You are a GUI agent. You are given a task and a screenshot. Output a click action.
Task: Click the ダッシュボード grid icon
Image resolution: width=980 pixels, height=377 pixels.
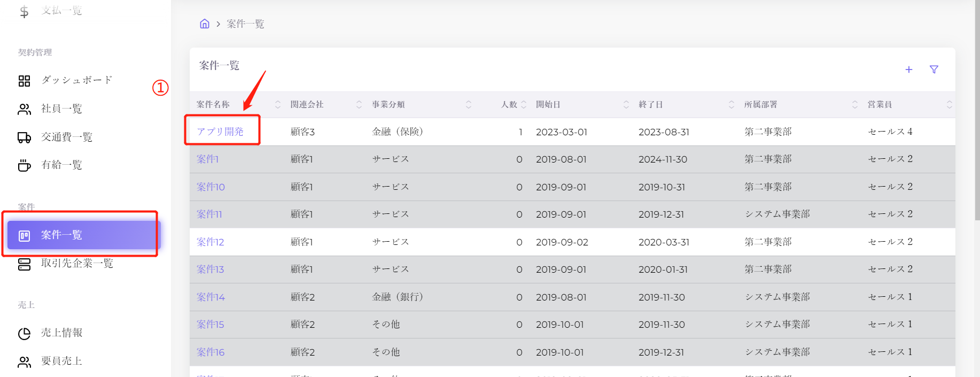tap(25, 81)
